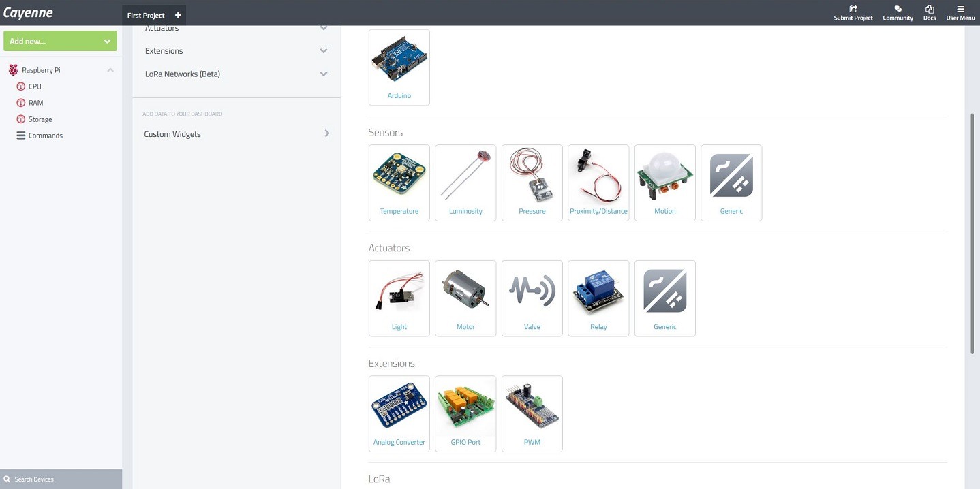Expand the Actuators category chevron
This screenshot has height=489, width=980.
coord(324,29)
